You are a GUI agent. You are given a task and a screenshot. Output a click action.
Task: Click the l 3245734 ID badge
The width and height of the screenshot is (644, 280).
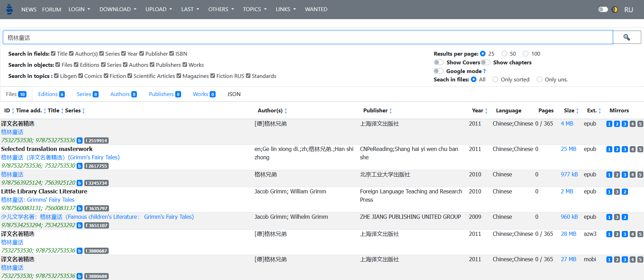point(96,183)
